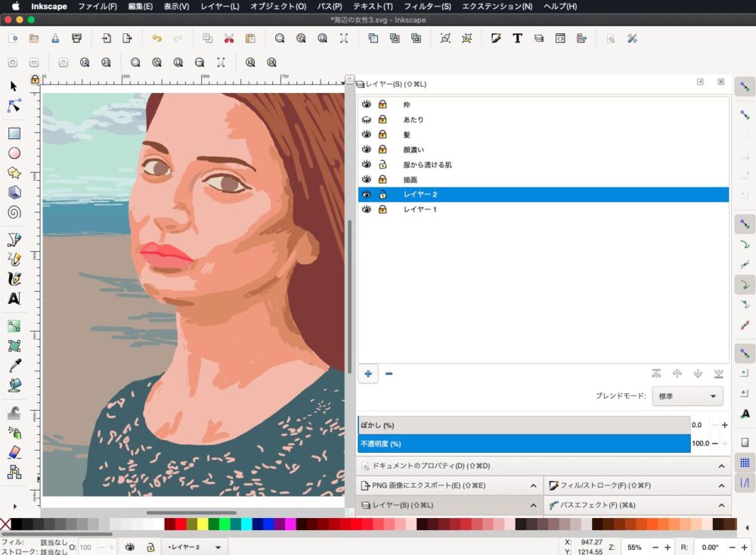Select the Text tool in toolbox
The height and width of the screenshot is (555, 756).
pos(14,299)
